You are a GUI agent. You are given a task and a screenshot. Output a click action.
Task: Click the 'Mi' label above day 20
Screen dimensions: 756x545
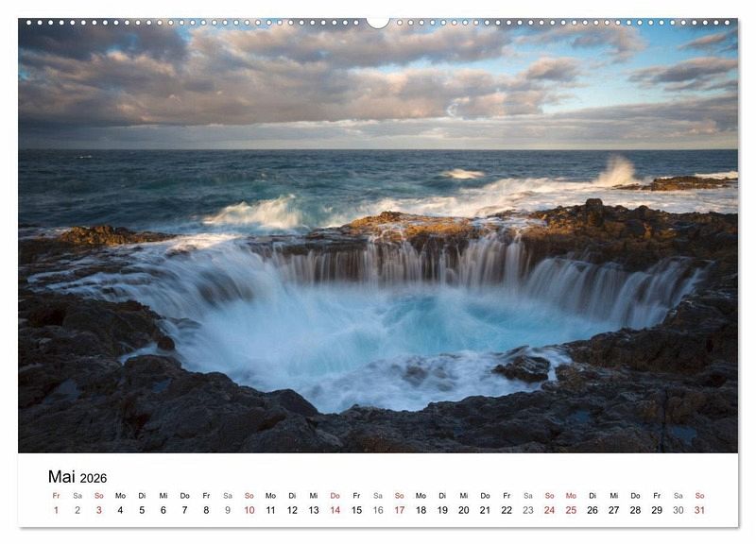(464, 495)
